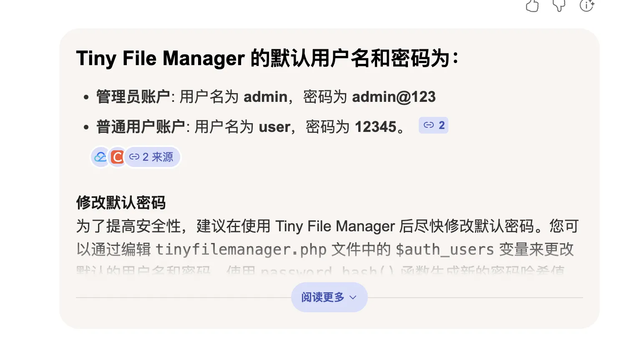Click the thumbs up feedback icon

pyautogui.click(x=532, y=6)
